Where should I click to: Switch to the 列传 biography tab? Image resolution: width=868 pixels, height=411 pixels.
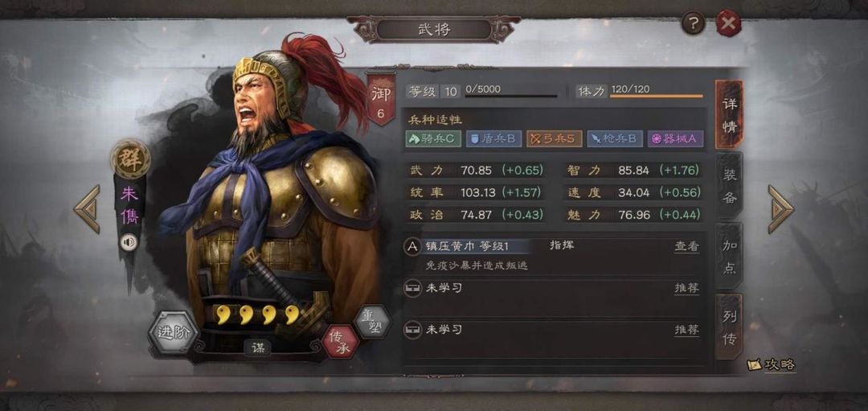pyautogui.click(x=729, y=327)
